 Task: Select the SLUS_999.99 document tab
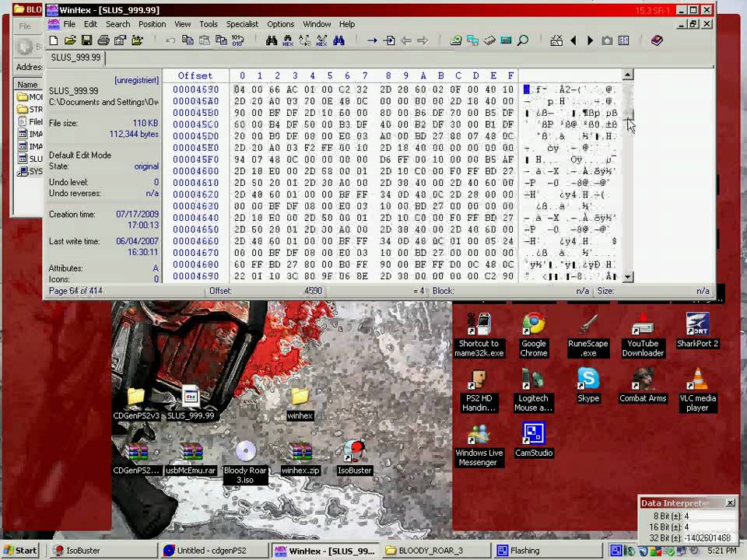[75, 58]
